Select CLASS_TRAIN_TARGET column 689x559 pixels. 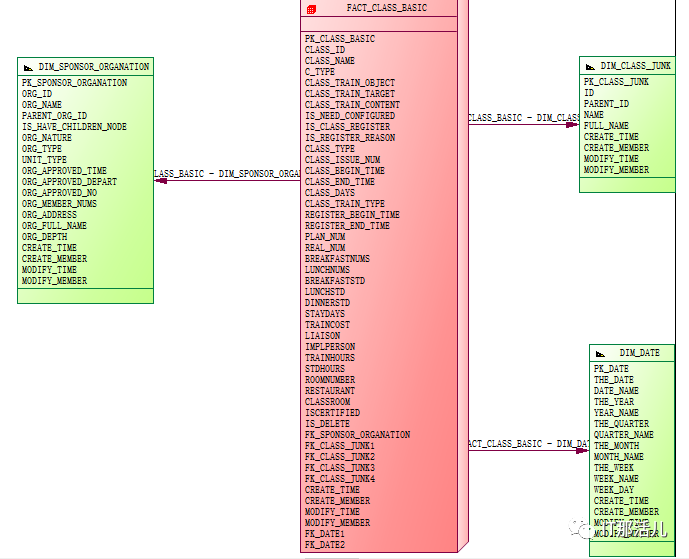click(350, 94)
